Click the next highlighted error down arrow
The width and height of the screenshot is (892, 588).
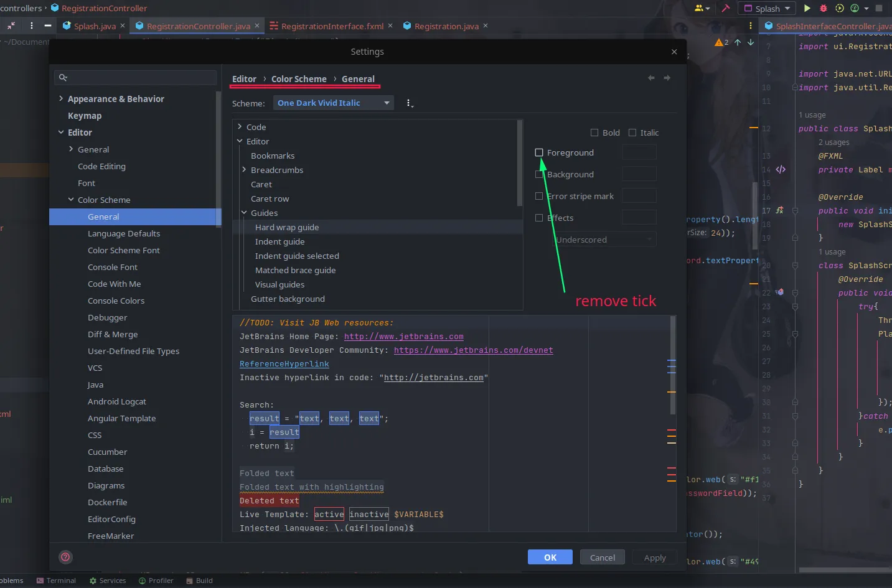click(751, 42)
